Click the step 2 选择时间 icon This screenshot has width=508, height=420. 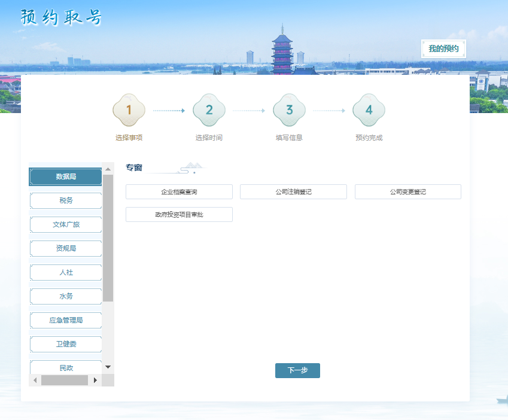pos(209,110)
